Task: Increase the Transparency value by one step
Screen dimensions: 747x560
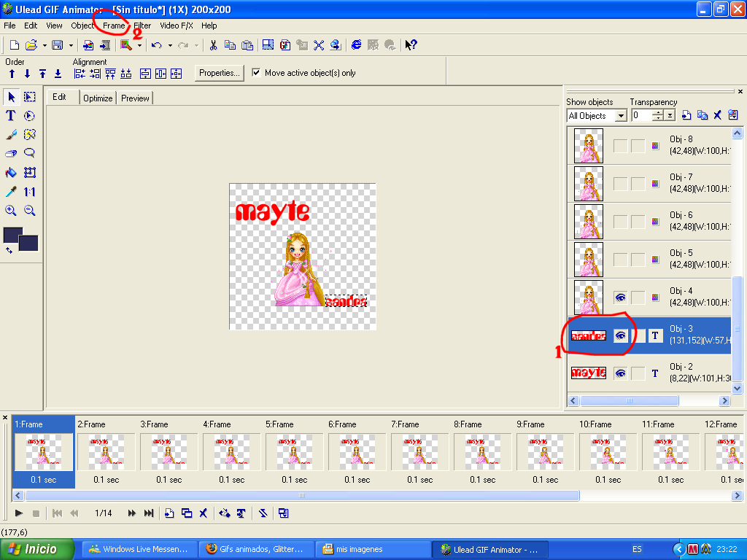Action: (658, 113)
